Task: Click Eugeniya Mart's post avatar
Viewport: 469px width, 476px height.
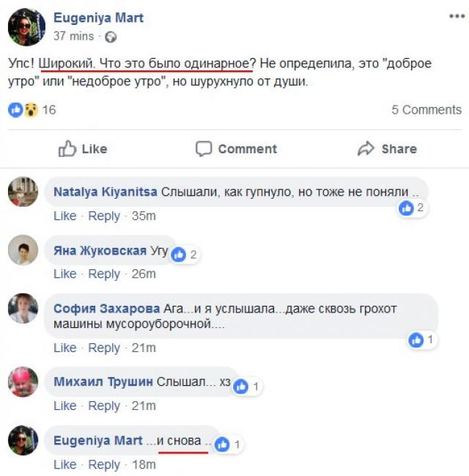Action: pos(26,27)
